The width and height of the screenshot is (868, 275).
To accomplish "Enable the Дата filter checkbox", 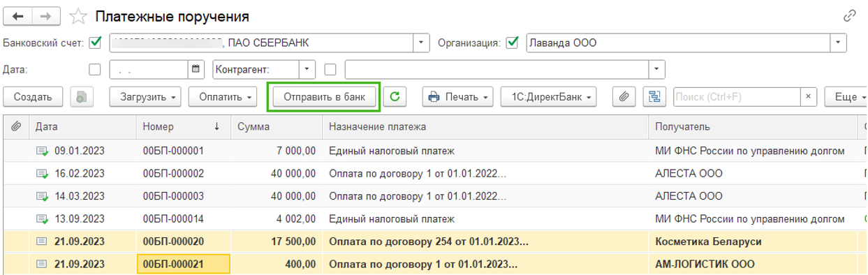I will point(96,69).
